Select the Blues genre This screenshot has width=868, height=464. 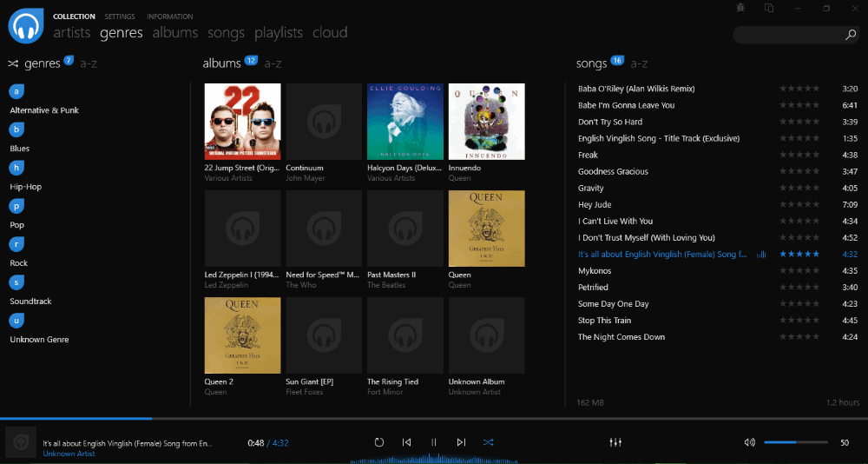[x=20, y=149]
